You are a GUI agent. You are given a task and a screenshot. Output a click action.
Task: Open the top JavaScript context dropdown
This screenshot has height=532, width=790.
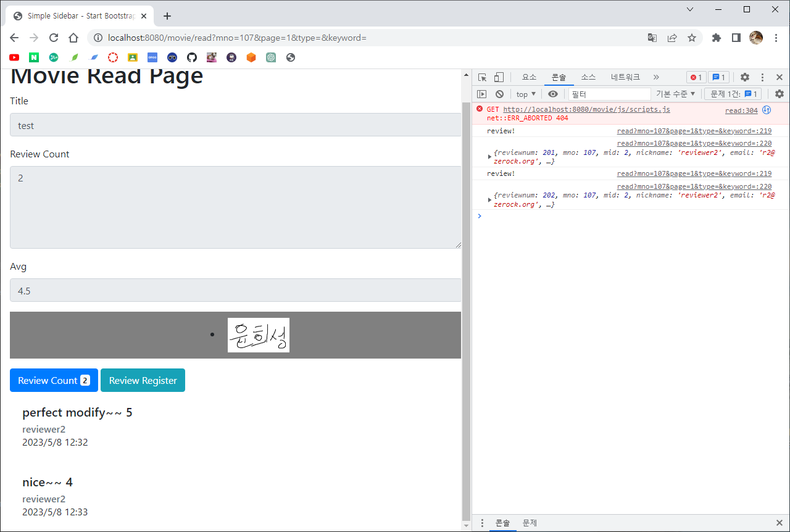click(526, 94)
